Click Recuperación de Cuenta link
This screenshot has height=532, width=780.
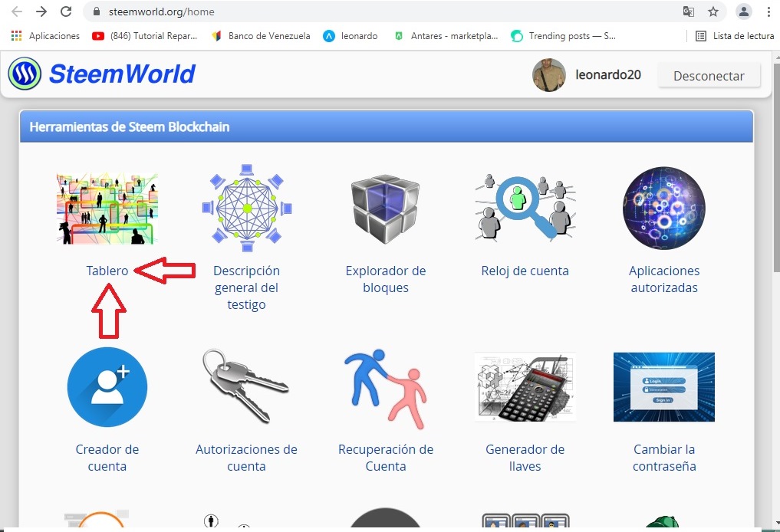(386, 458)
